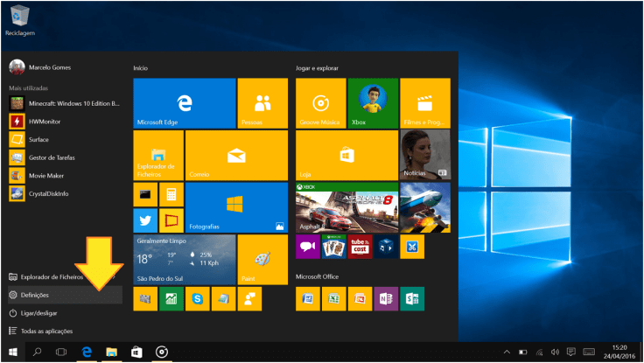Launch Asphalt 8 game tile
Viewport: 644px width, 363px height.
click(346, 207)
